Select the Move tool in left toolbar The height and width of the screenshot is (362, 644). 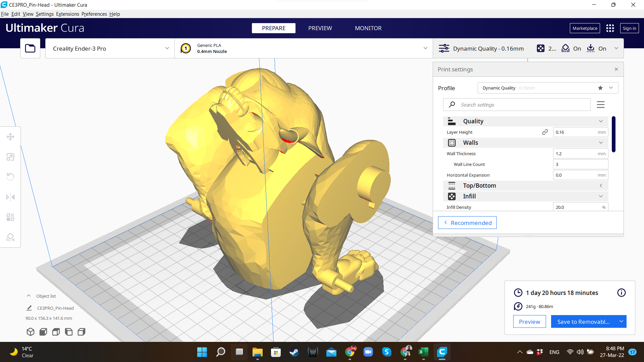[x=10, y=137]
